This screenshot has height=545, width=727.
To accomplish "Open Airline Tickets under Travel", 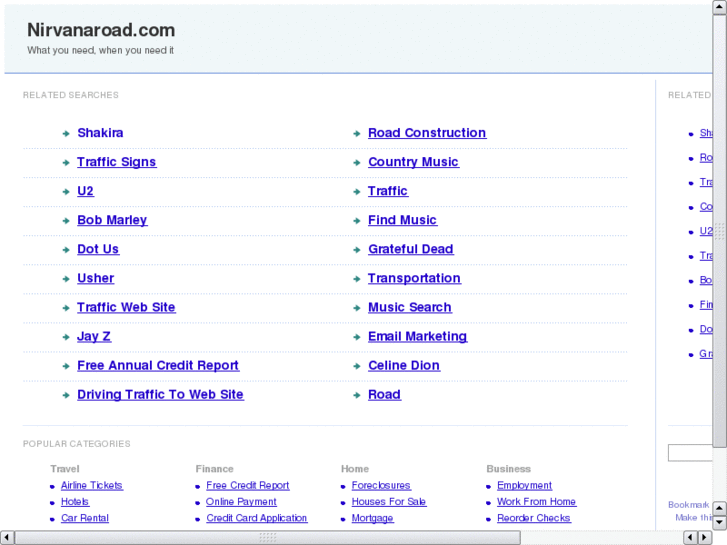I will point(92,486).
